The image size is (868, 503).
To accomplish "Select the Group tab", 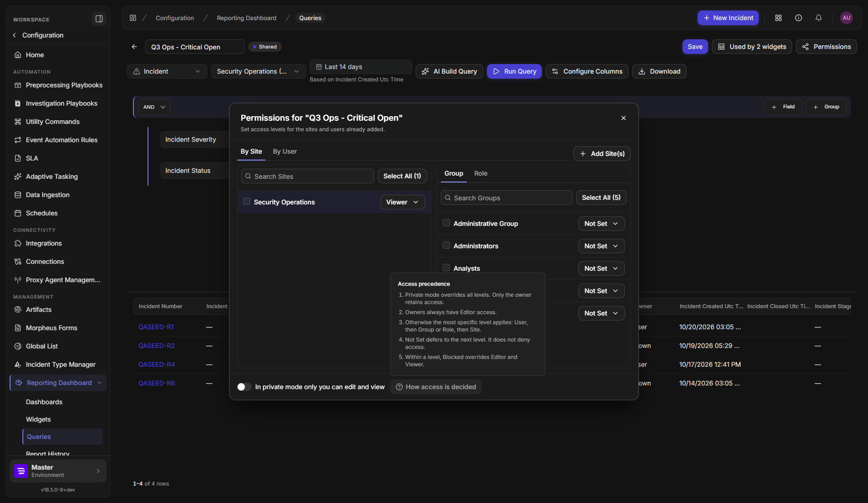I will pyautogui.click(x=454, y=173).
